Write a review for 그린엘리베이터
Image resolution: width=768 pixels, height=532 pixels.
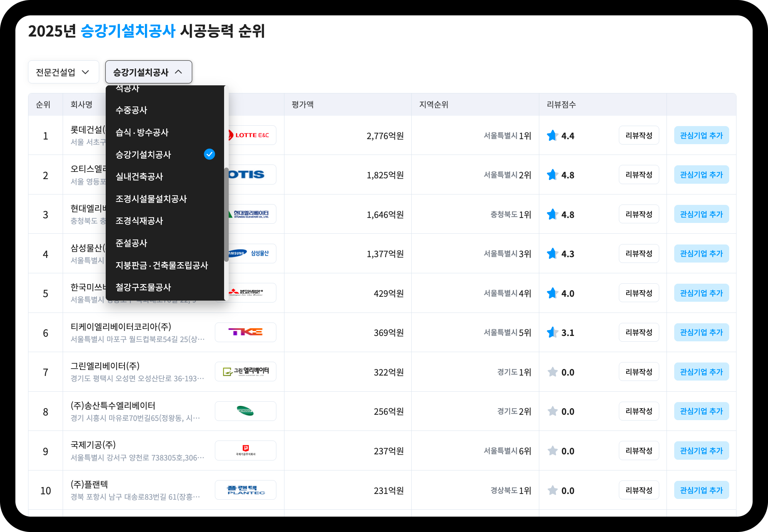(639, 372)
